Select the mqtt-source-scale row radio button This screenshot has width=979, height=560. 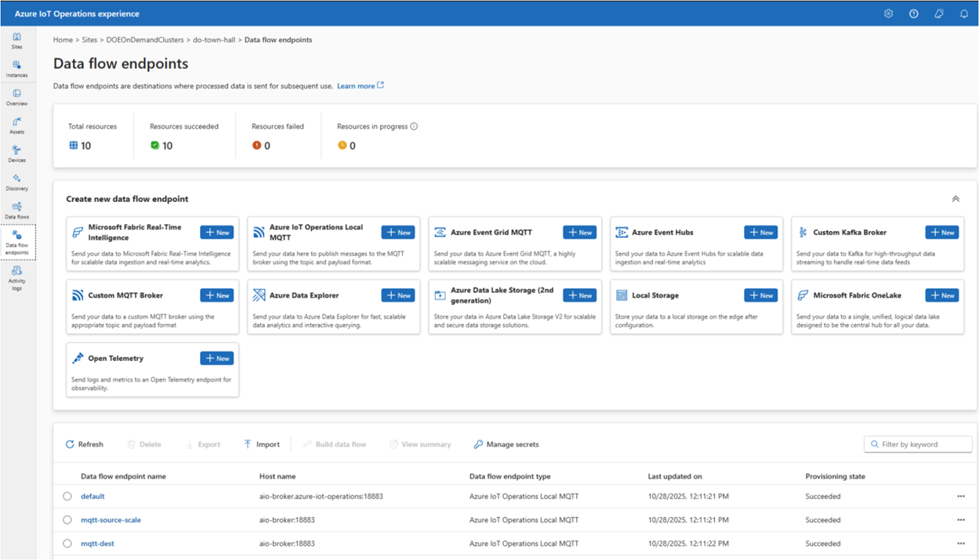(x=67, y=520)
